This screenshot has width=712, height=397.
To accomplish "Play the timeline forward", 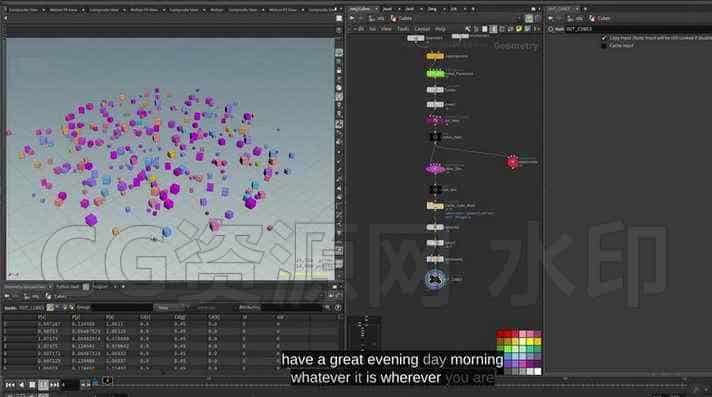I will pos(43,385).
